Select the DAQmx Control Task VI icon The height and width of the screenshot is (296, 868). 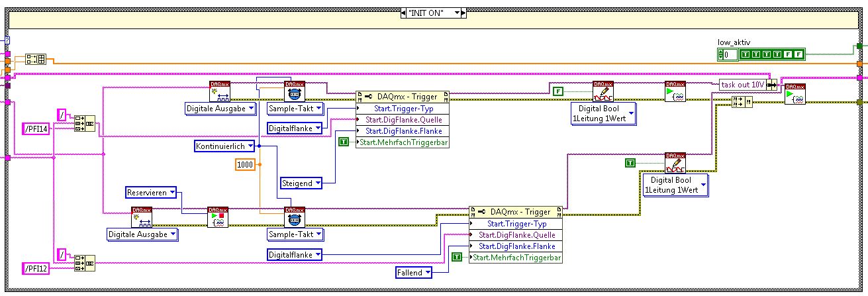click(217, 217)
